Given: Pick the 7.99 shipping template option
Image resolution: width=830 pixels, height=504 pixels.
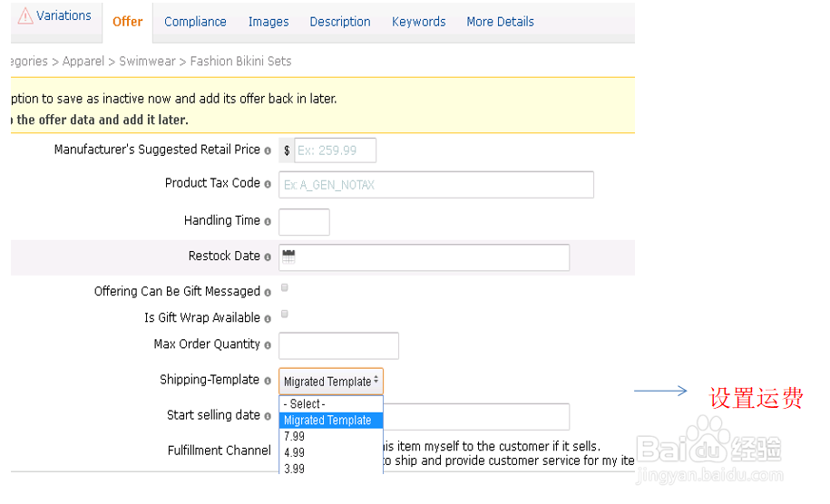Looking at the screenshot, I should tap(294, 437).
